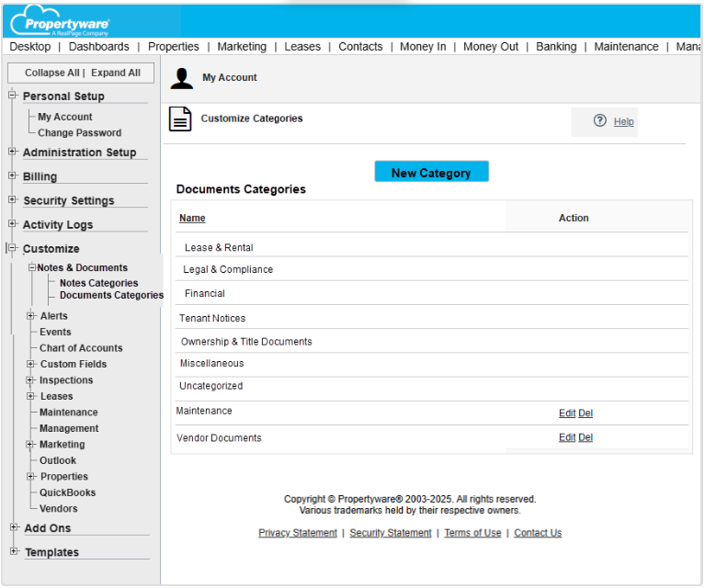
Task: Click the Tenant Notices category row
Action: pyautogui.click(x=432, y=317)
